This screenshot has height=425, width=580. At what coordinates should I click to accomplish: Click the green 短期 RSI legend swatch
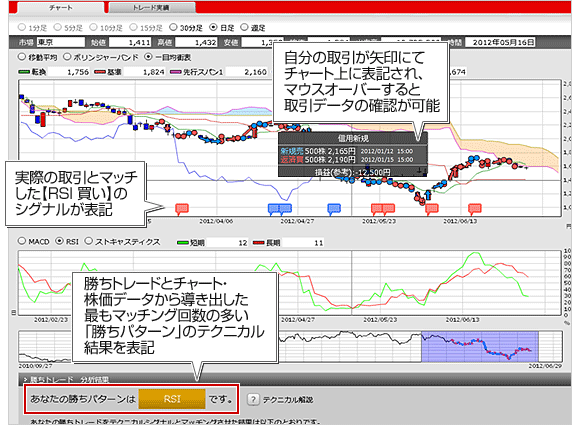click(183, 243)
